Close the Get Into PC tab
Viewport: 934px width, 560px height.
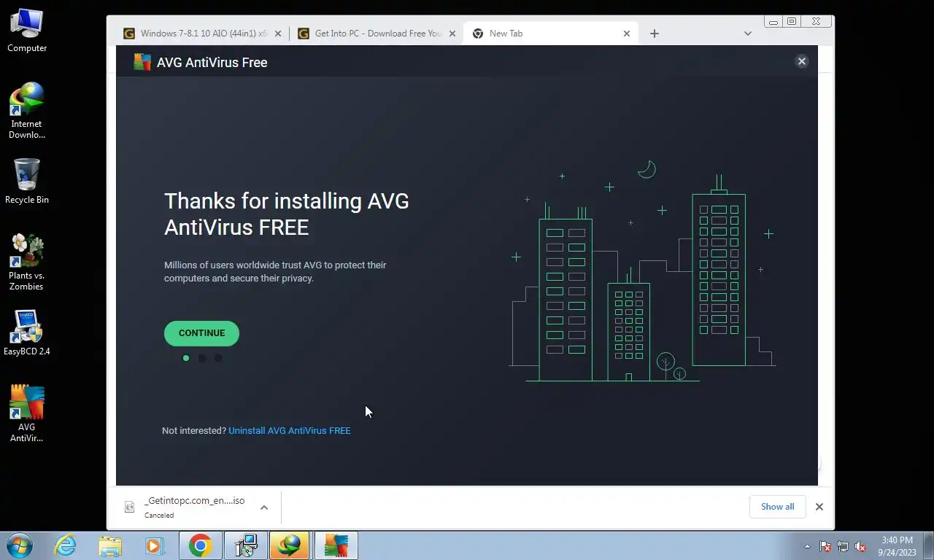pos(452,34)
